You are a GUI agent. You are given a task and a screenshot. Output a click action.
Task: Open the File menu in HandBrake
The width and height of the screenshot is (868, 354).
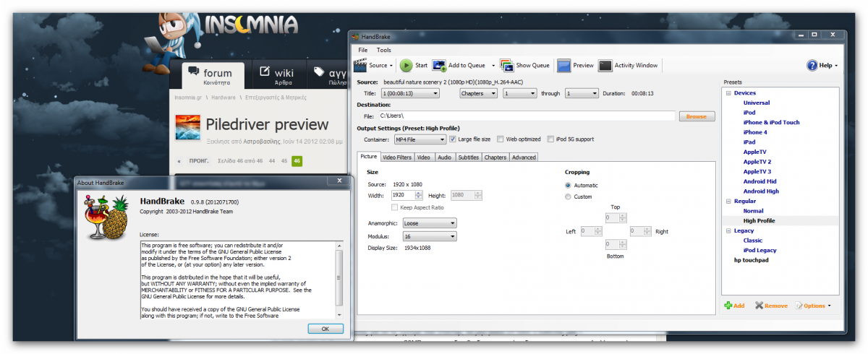(362, 50)
